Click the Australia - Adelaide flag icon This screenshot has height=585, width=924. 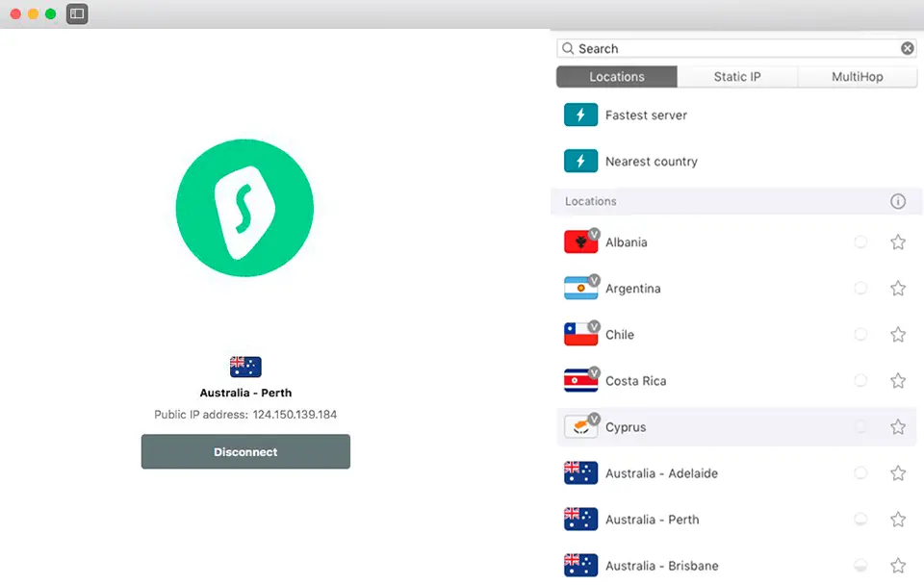(580, 473)
